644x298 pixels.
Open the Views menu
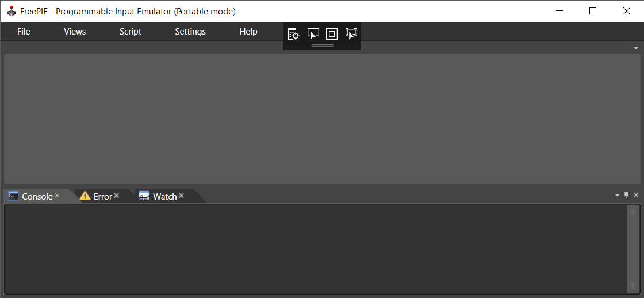[75, 32]
